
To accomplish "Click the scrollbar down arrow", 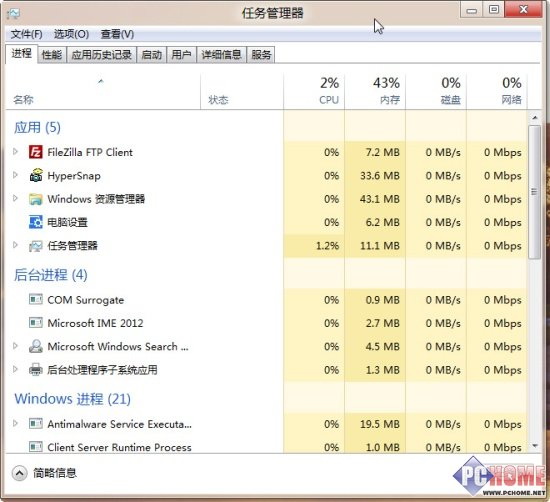I will pos(535,446).
